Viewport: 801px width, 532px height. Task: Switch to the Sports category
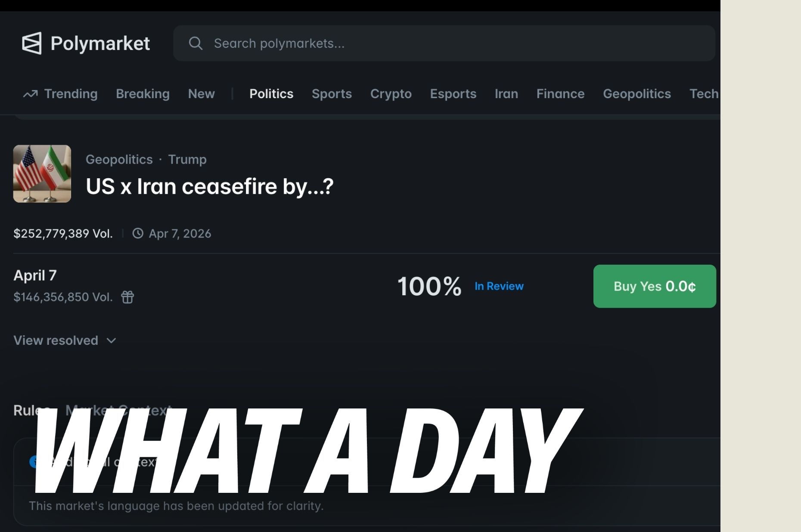[332, 94]
